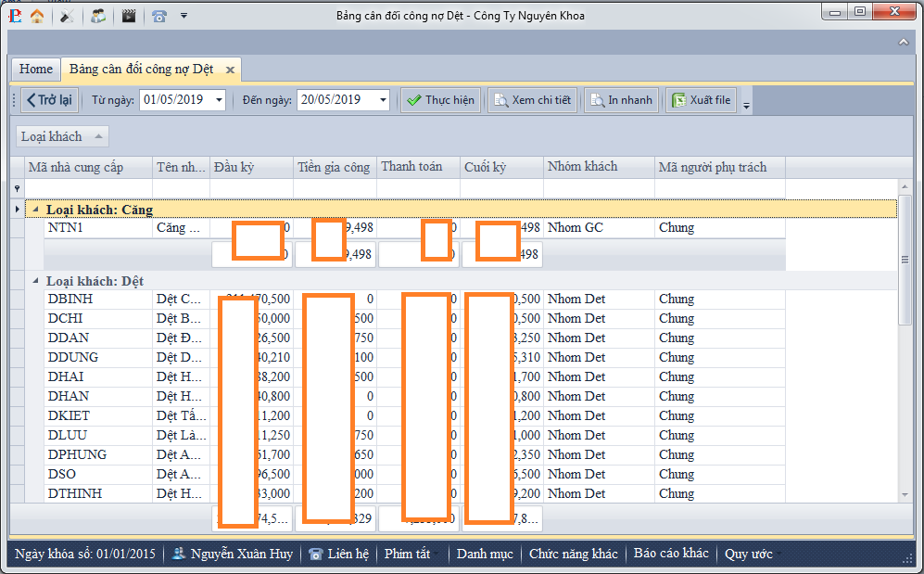Click Xem chi tiết button

click(x=533, y=100)
